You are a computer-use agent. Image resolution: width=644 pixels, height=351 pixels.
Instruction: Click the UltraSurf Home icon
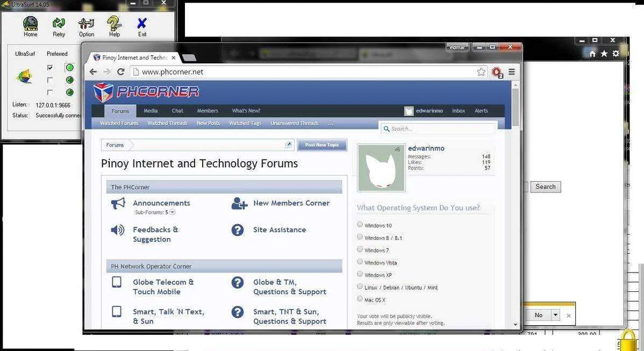(x=31, y=24)
